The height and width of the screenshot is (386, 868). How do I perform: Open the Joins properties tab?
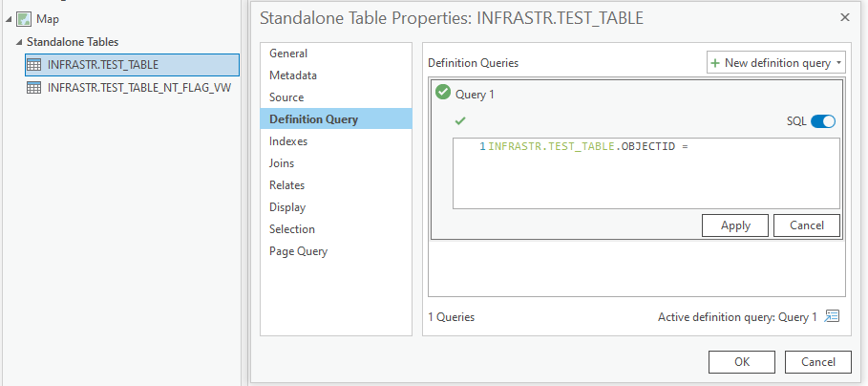(282, 163)
